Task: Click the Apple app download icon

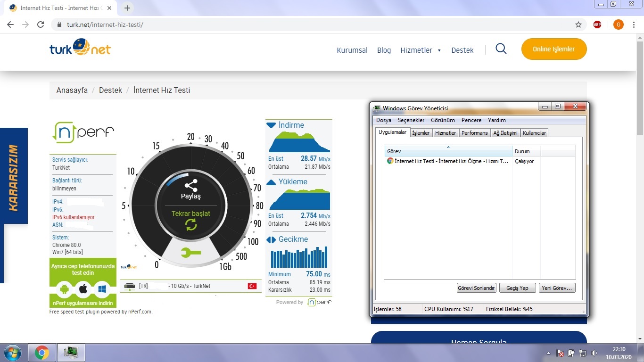Action: point(83,288)
